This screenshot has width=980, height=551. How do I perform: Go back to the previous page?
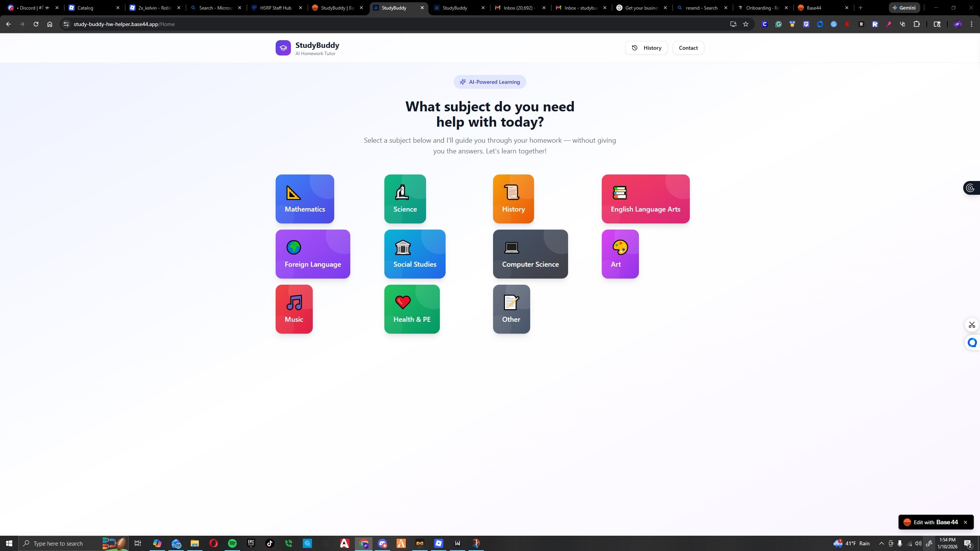point(8,24)
